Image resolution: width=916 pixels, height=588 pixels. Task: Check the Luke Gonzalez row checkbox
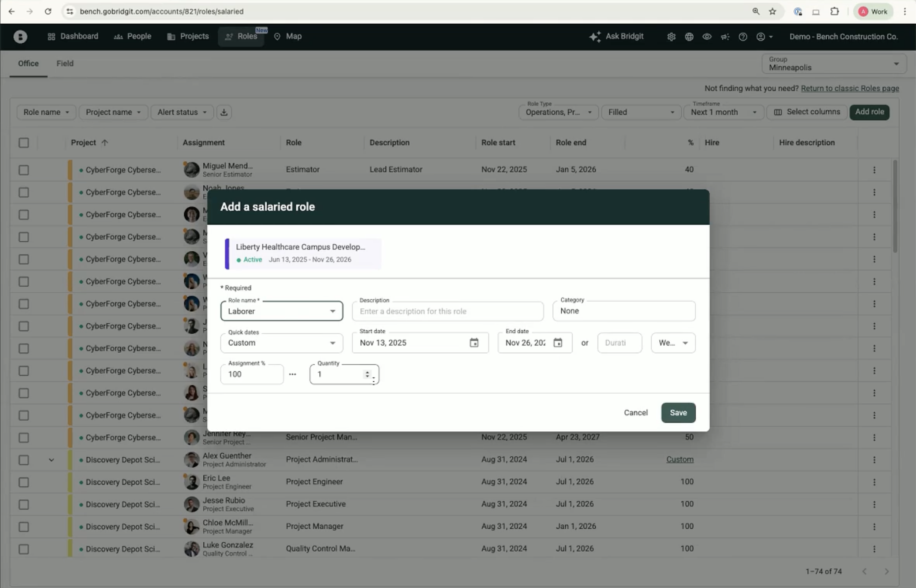pos(24,549)
